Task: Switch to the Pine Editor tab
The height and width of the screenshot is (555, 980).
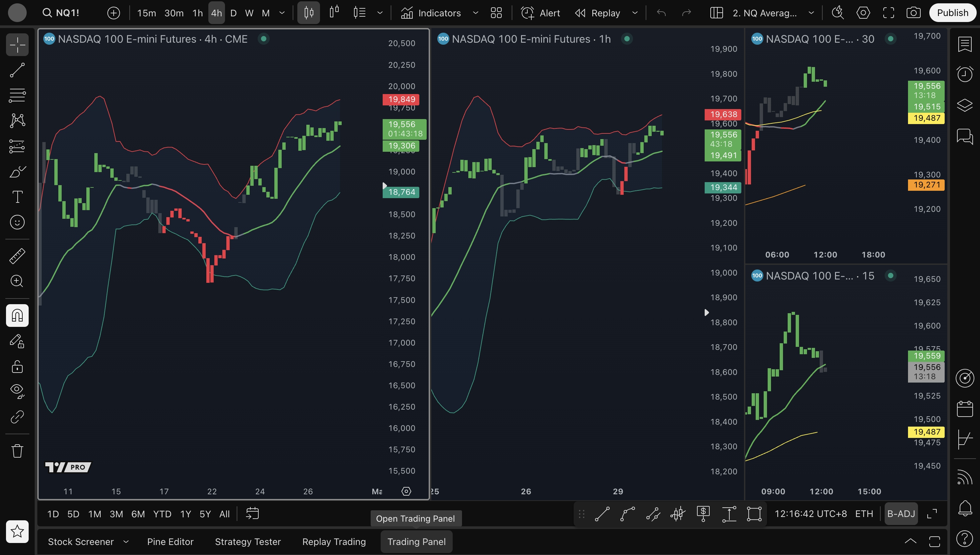Action: (x=170, y=542)
